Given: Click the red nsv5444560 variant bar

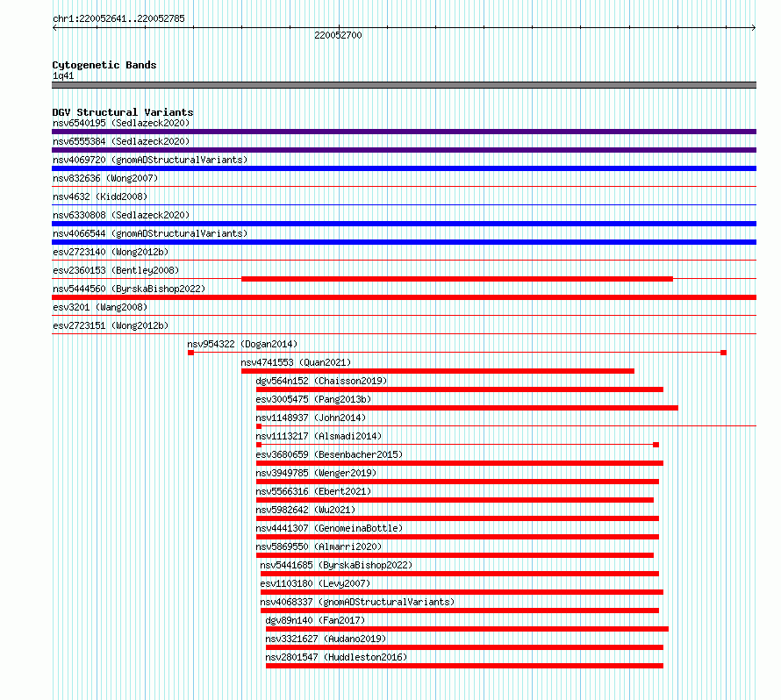Looking at the screenshot, I should pos(404,297).
